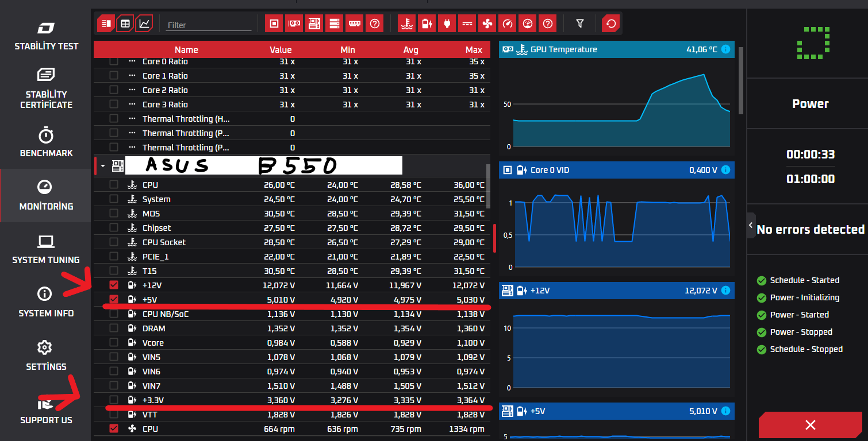This screenshot has height=441, width=868.
Task: Open info for +12V graph
Action: 725,291
